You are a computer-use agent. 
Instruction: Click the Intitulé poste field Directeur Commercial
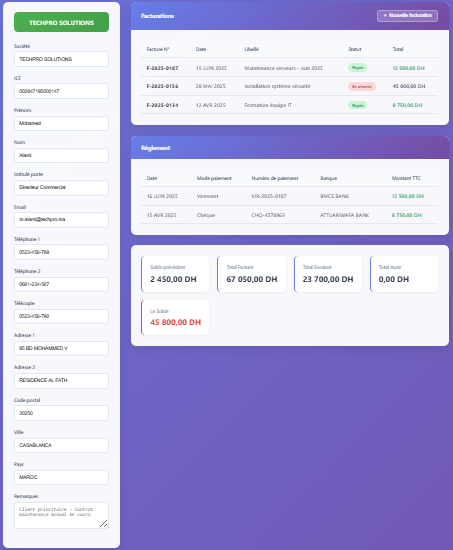[61, 187]
